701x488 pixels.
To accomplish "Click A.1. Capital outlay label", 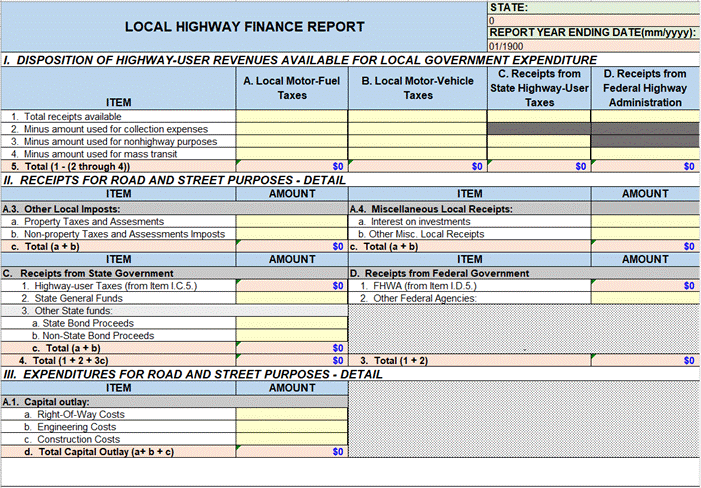I will point(46,402).
